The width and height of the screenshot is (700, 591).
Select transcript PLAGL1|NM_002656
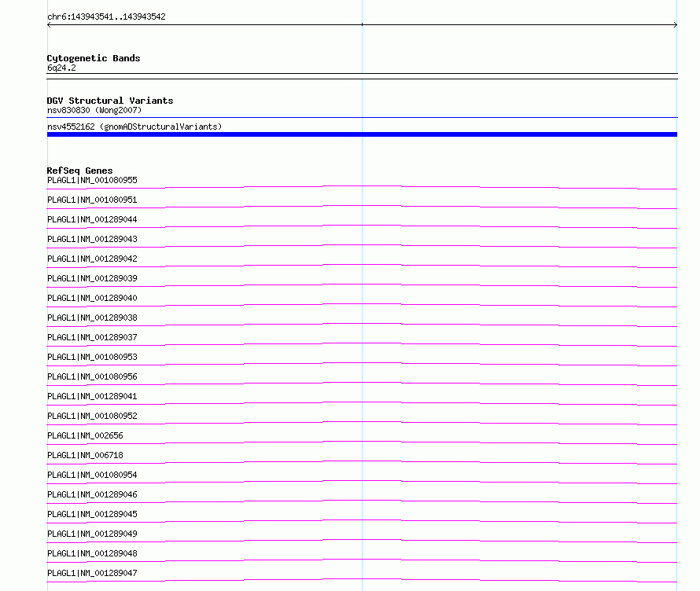pyautogui.click(x=85, y=435)
